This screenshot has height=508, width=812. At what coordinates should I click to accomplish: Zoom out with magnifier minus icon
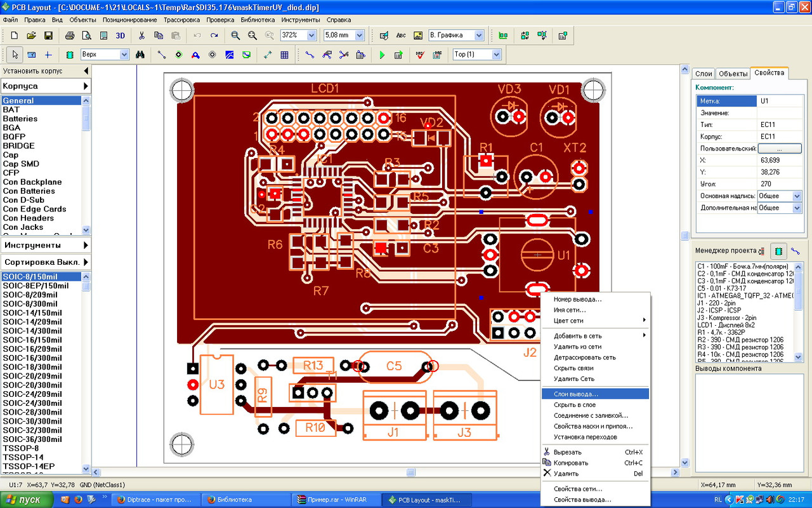tap(252, 36)
